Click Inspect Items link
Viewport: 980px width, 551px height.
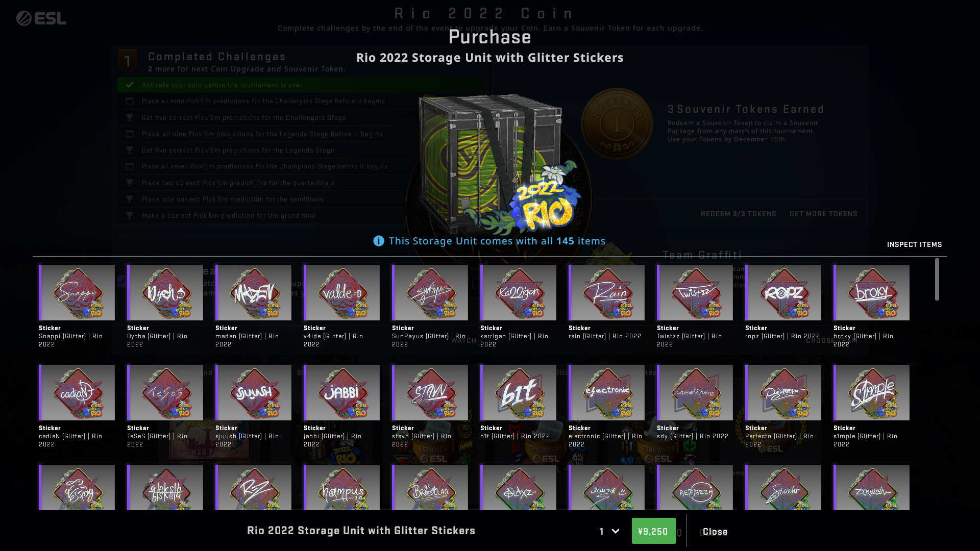point(914,244)
